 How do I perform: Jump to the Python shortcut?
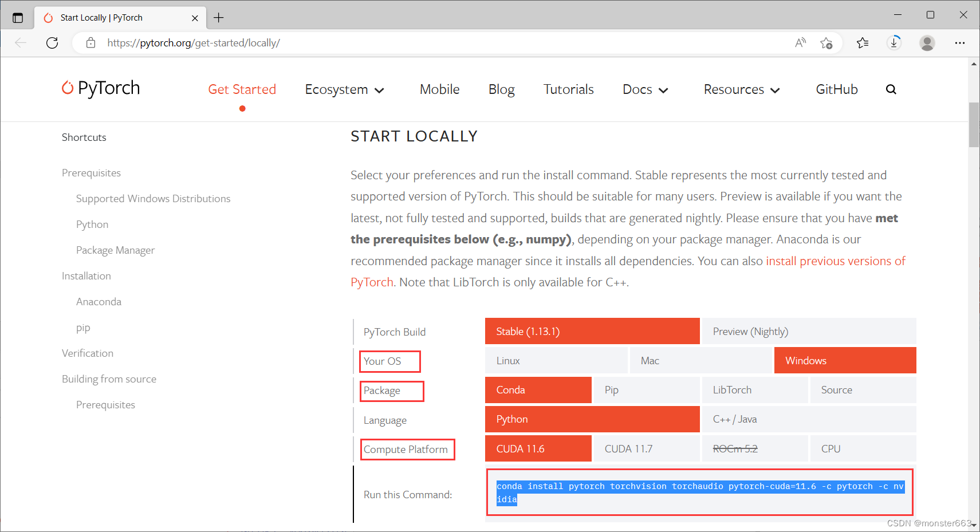92,224
